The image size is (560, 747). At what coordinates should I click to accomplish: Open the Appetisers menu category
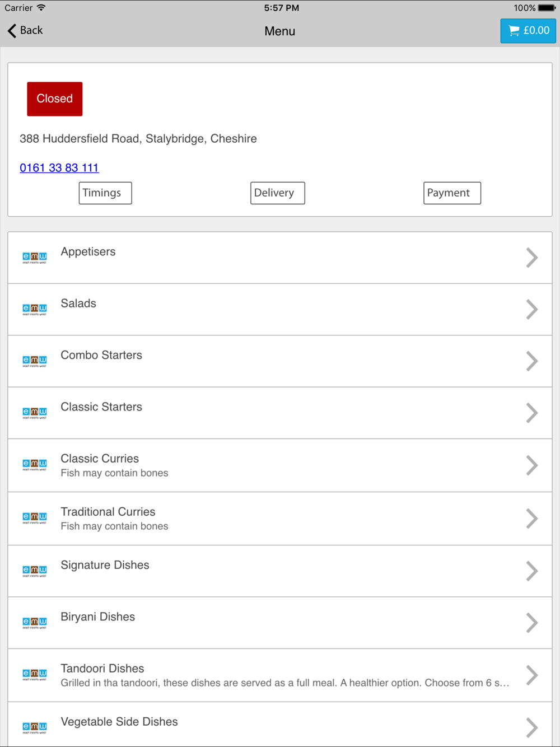[x=280, y=258]
